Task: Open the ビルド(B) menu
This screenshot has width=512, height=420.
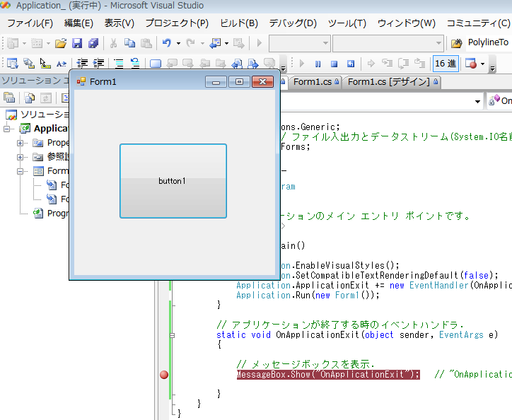Action: coord(239,23)
